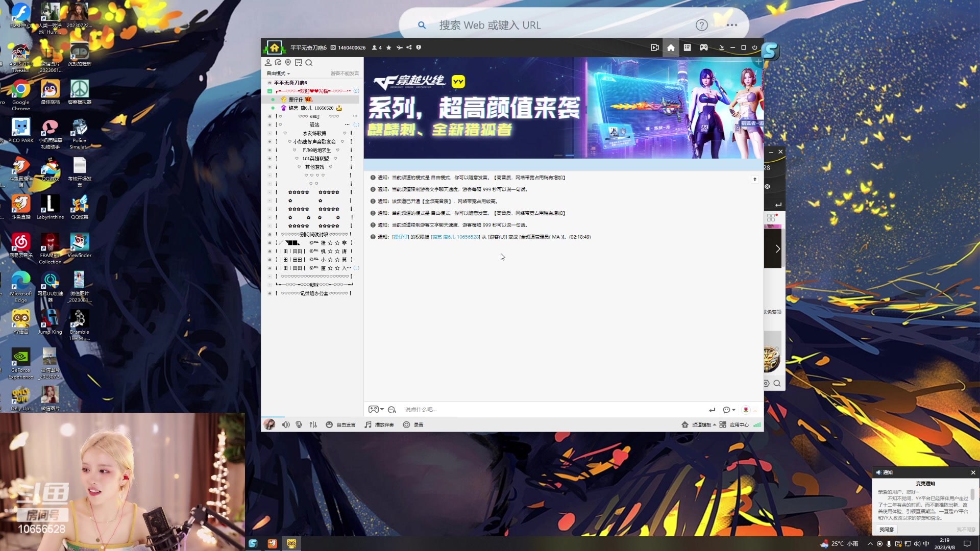This screenshot has height=551, width=980.
Task: Click the airplane invite icon in title bar
Action: tap(399, 48)
